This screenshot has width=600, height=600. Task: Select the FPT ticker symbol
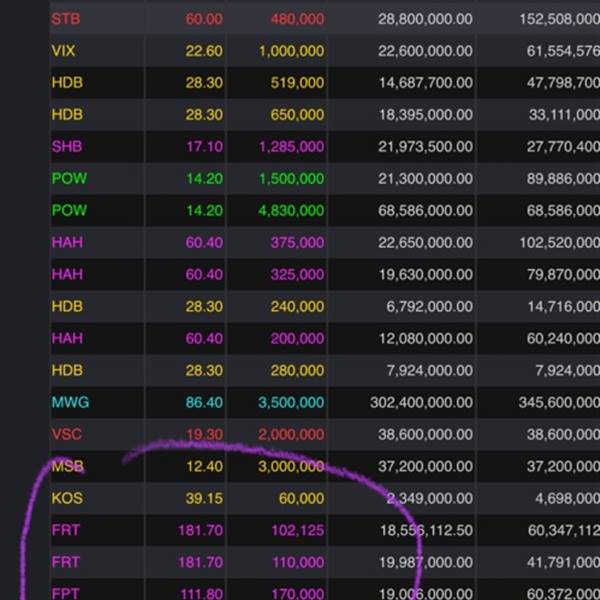[65, 593]
